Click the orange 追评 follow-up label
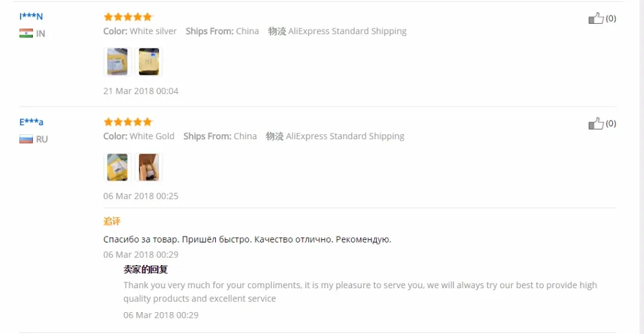 click(x=111, y=221)
